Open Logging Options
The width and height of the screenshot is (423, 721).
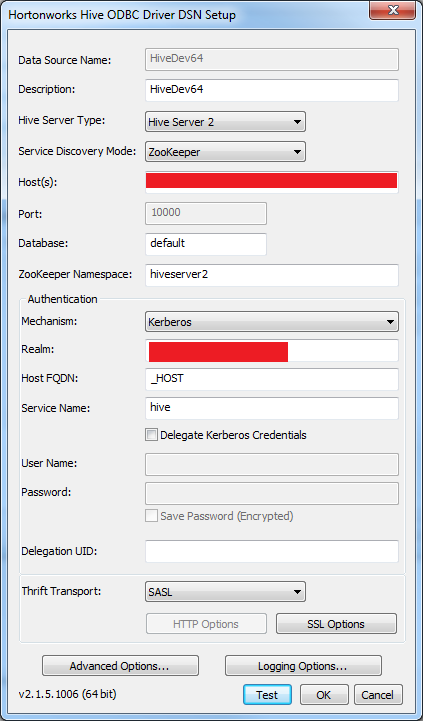303,665
